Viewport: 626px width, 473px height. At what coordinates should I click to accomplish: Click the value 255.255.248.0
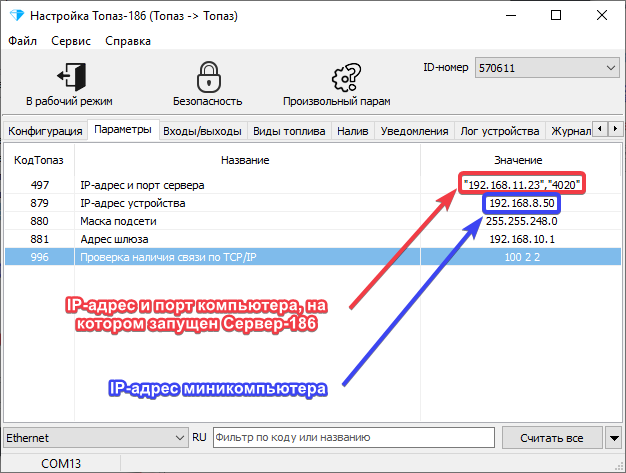(521, 221)
